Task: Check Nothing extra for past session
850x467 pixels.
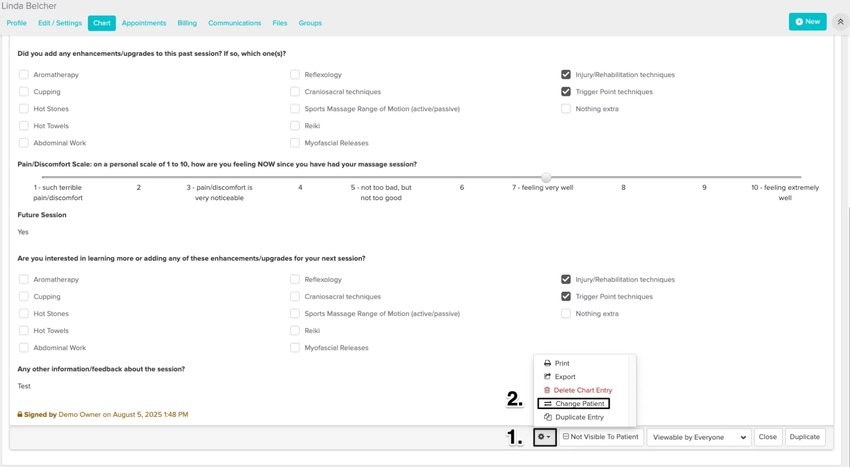Action: tap(566, 109)
